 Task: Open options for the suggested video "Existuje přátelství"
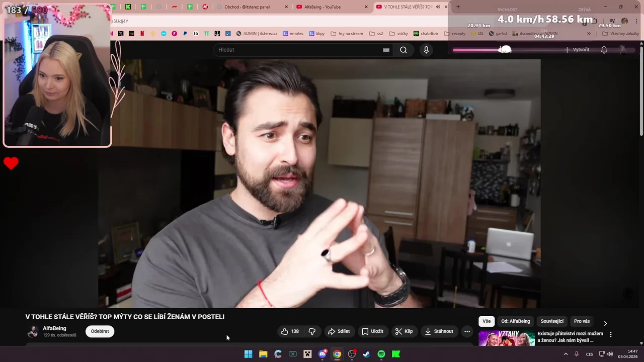[611, 334]
